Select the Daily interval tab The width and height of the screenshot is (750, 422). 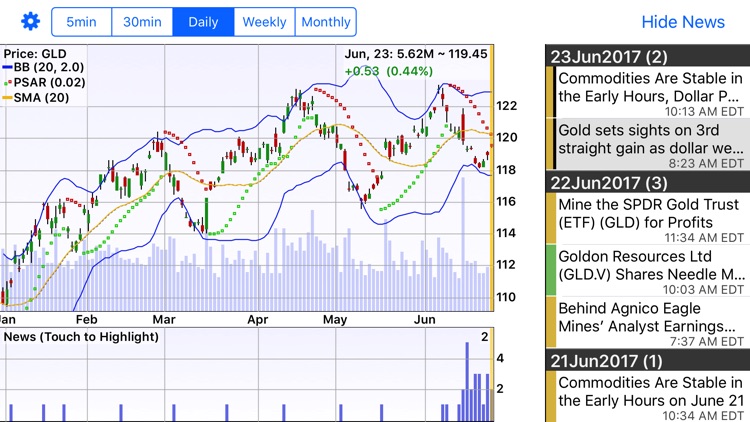click(x=203, y=22)
